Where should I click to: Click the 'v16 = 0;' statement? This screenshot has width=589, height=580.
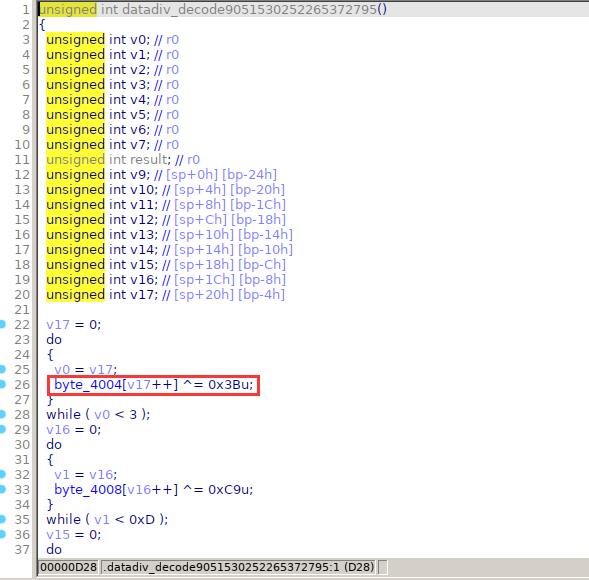pyautogui.click(x=74, y=429)
